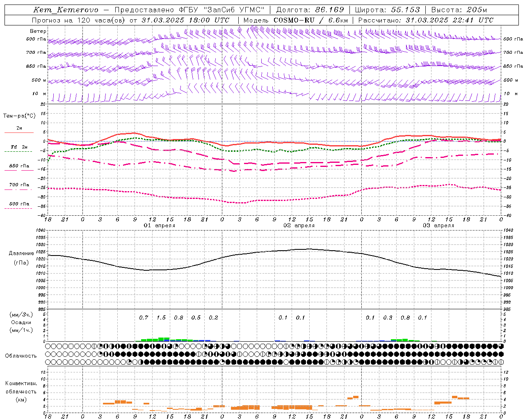Click the 850 гПа temperature legend entry

(x=19, y=166)
